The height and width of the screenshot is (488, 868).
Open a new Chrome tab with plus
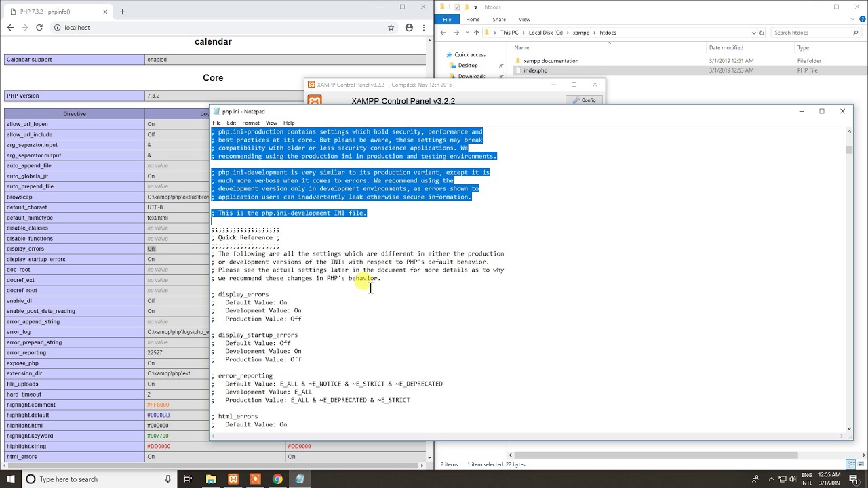[122, 12]
